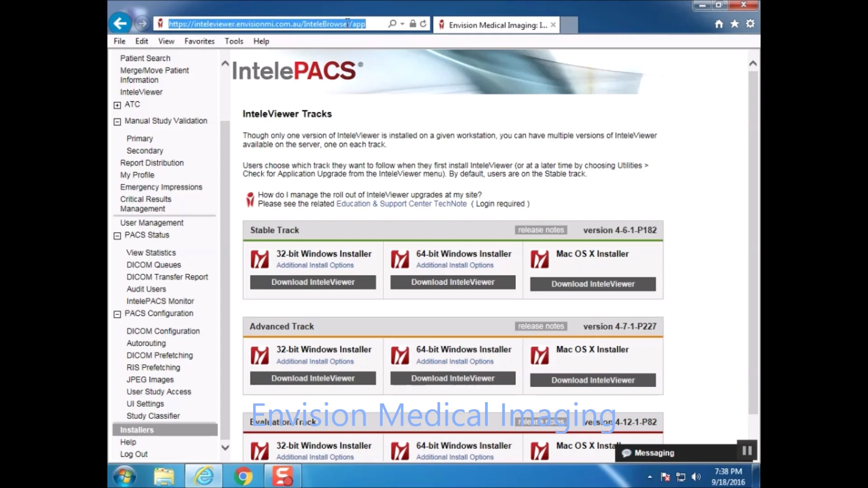
Task: Refresh the page using the refresh icon
Action: coord(423,23)
